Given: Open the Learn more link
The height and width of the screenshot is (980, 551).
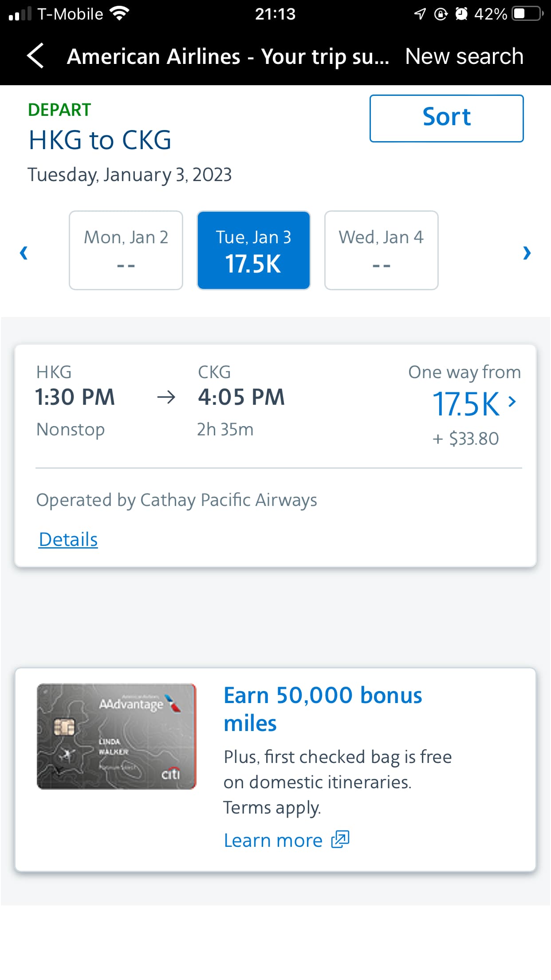Looking at the screenshot, I should tap(273, 840).
